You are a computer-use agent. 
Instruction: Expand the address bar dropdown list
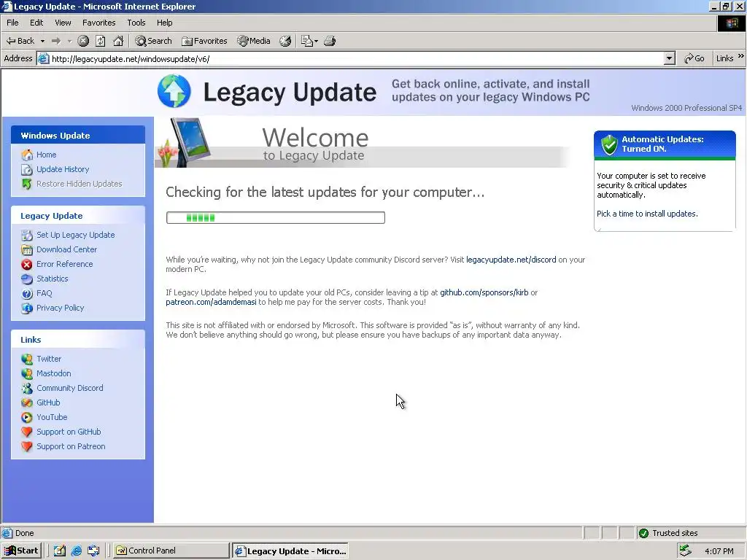(670, 58)
